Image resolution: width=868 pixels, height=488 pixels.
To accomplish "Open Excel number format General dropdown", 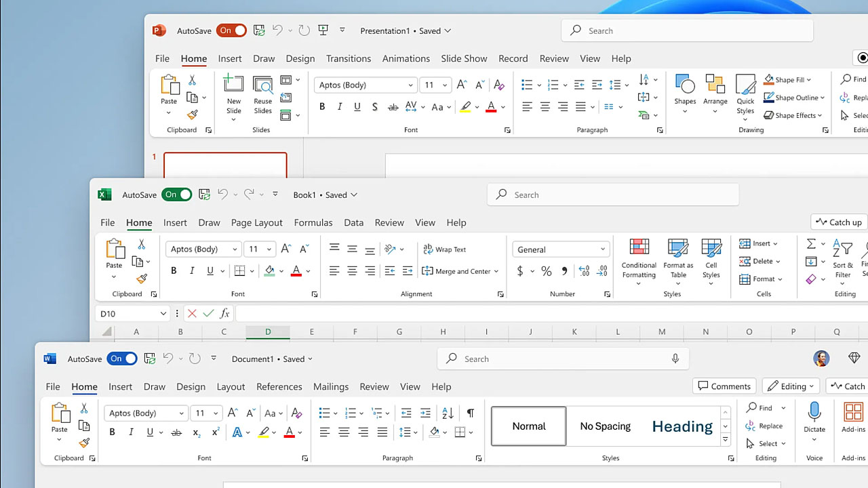I will point(602,249).
